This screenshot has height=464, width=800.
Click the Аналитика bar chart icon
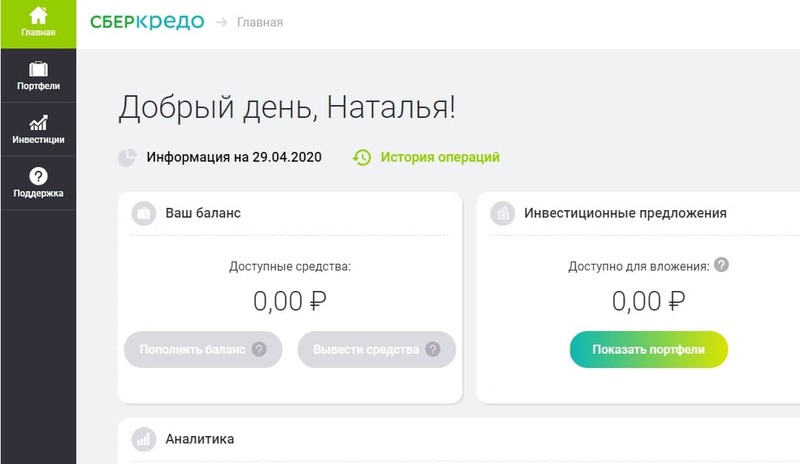144,438
